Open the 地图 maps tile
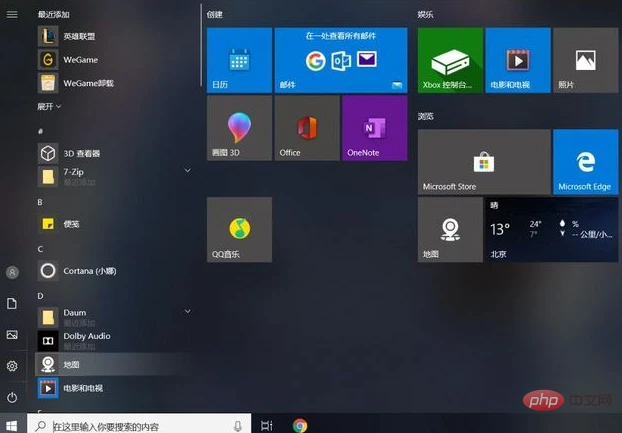The width and height of the screenshot is (622, 433). coord(450,230)
